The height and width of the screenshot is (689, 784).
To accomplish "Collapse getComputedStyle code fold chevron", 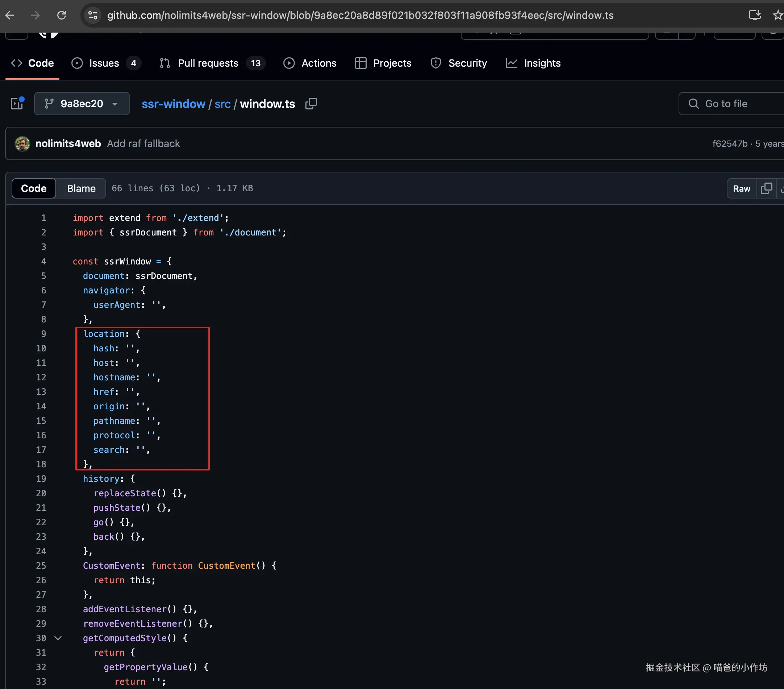I will tap(58, 638).
